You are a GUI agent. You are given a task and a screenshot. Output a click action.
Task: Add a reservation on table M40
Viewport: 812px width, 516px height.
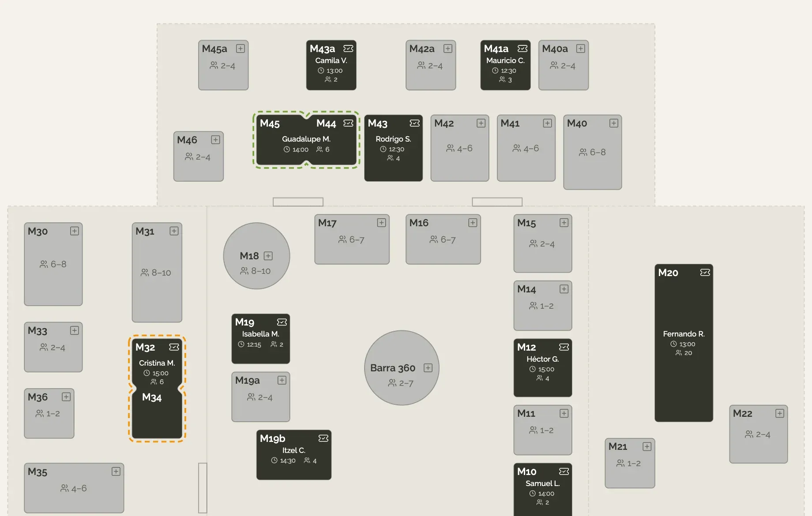pos(614,123)
